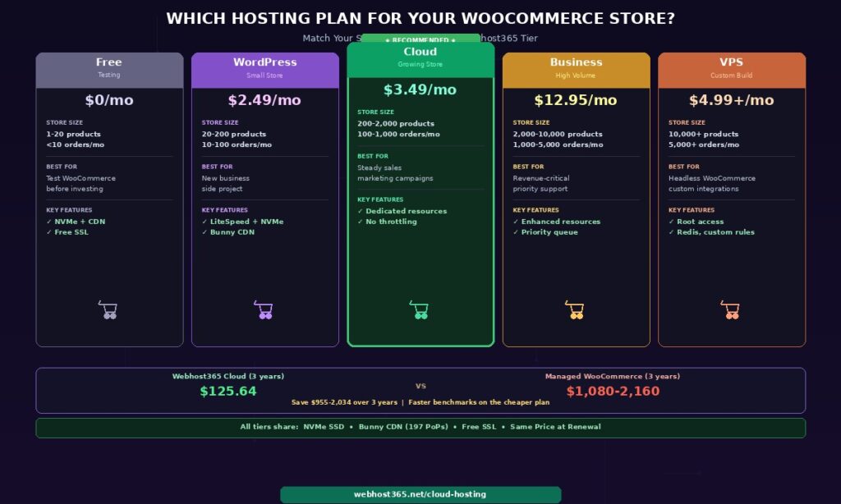Click the $2.49/mo price
This screenshot has height=504, width=841.
coord(264,100)
